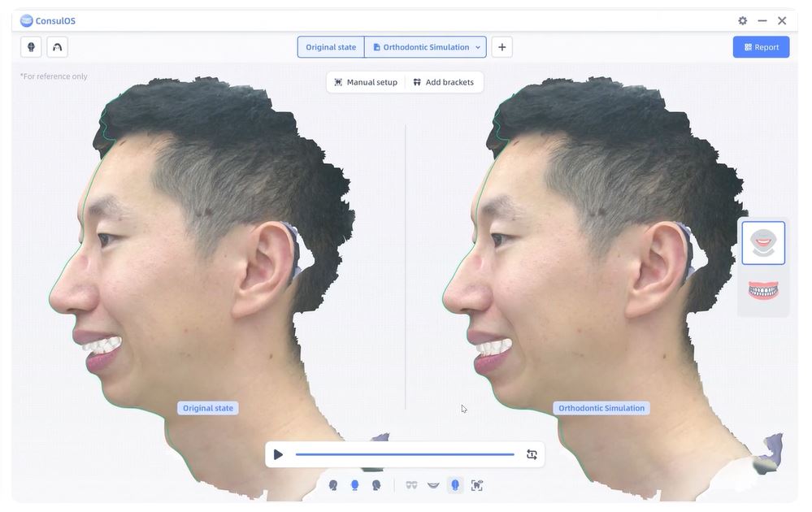Switch to left profile face view

[333, 485]
